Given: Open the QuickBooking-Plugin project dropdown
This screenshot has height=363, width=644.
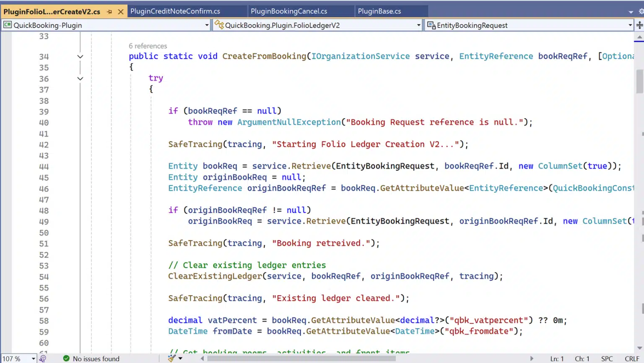Looking at the screenshot, I should pos(206,25).
